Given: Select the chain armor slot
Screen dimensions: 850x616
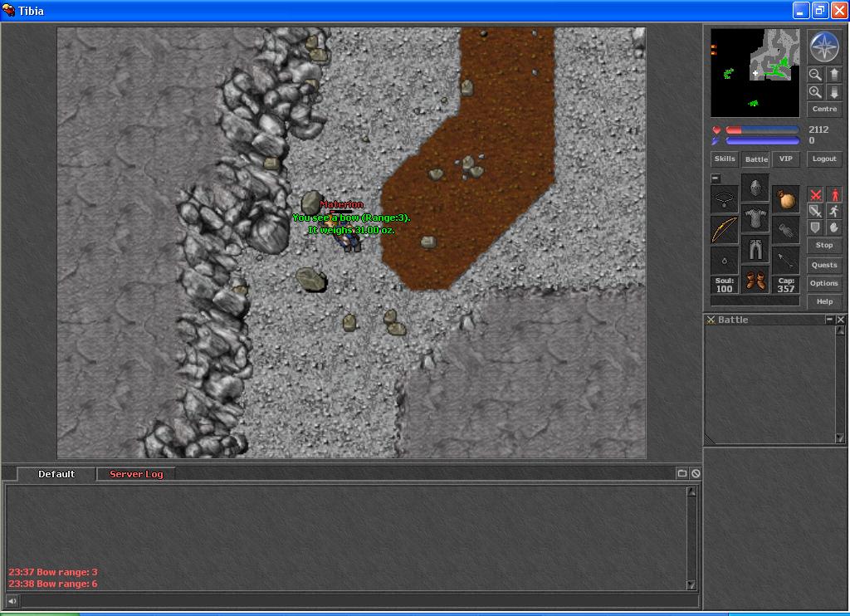Looking at the screenshot, I should click(755, 219).
